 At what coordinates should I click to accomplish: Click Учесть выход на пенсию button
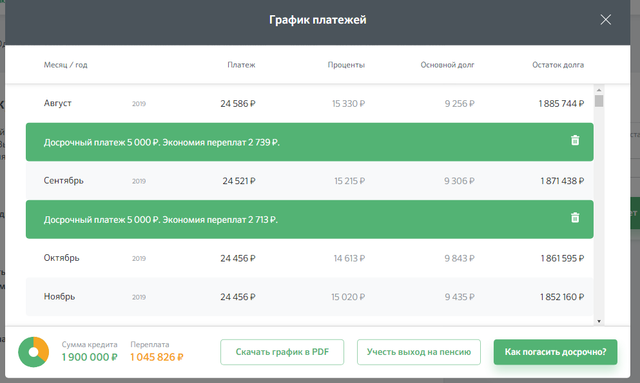click(419, 352)
